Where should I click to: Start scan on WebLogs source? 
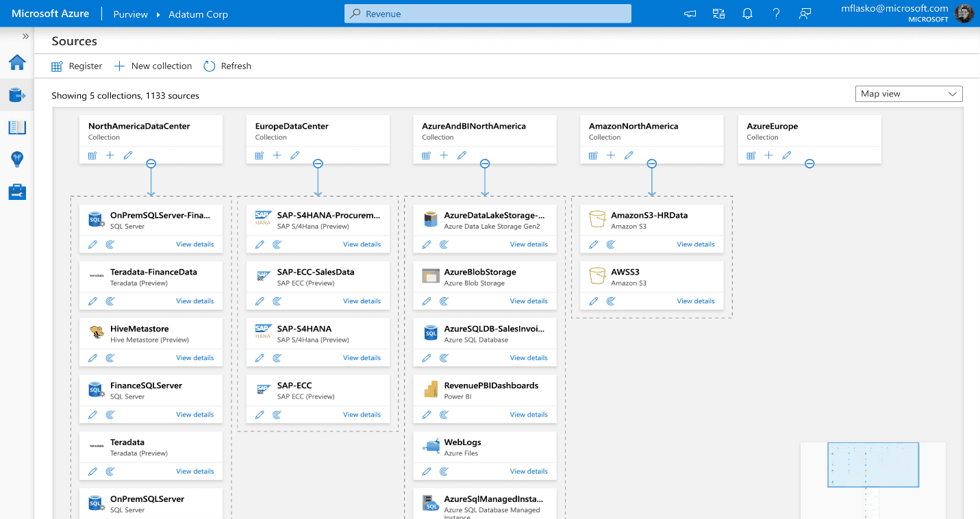444,471
